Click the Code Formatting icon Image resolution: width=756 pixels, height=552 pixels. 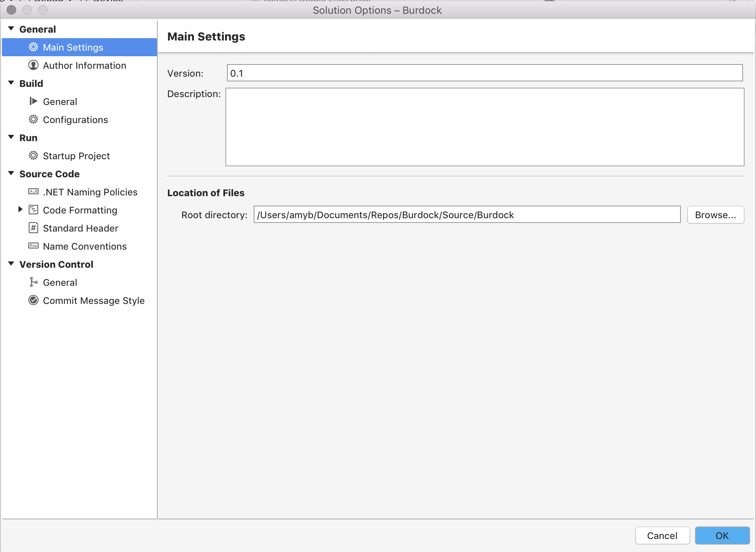[33, 210]
